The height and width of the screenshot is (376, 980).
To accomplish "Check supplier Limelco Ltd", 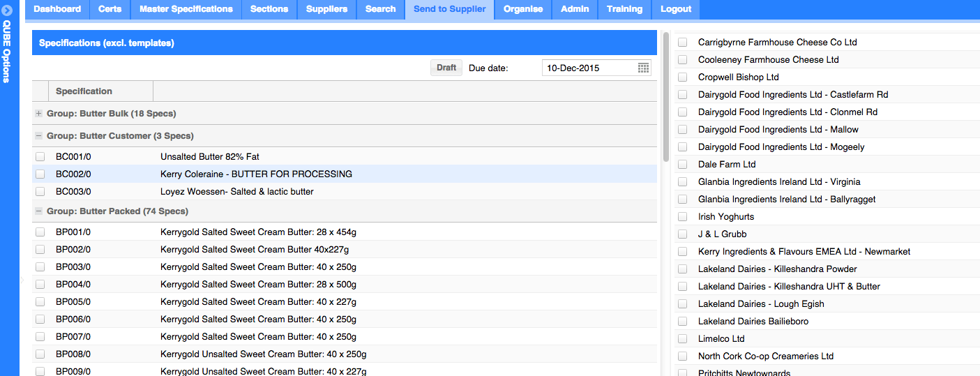I will click(683, 339).
